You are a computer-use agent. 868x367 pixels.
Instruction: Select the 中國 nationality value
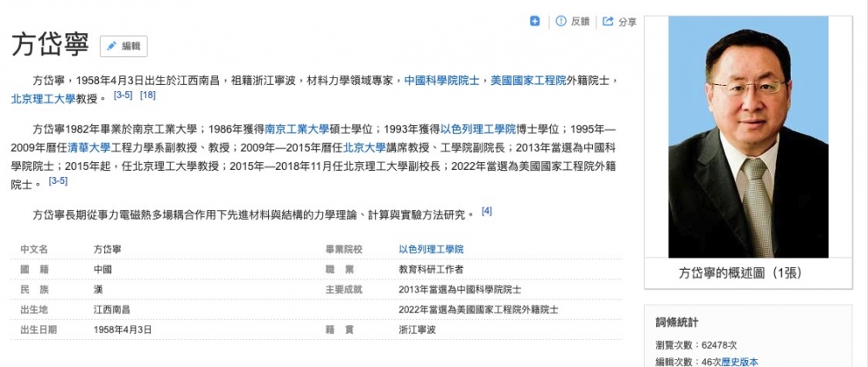103,270
